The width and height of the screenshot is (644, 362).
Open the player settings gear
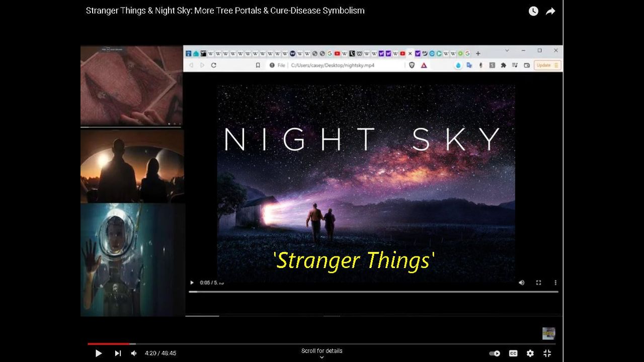tap(530, 353)
